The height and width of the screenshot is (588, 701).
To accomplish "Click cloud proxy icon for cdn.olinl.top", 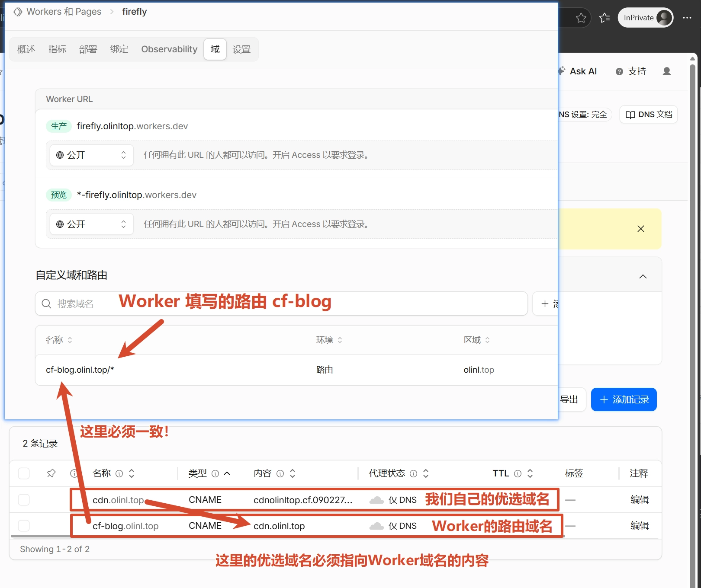I will tap(376, 500).
